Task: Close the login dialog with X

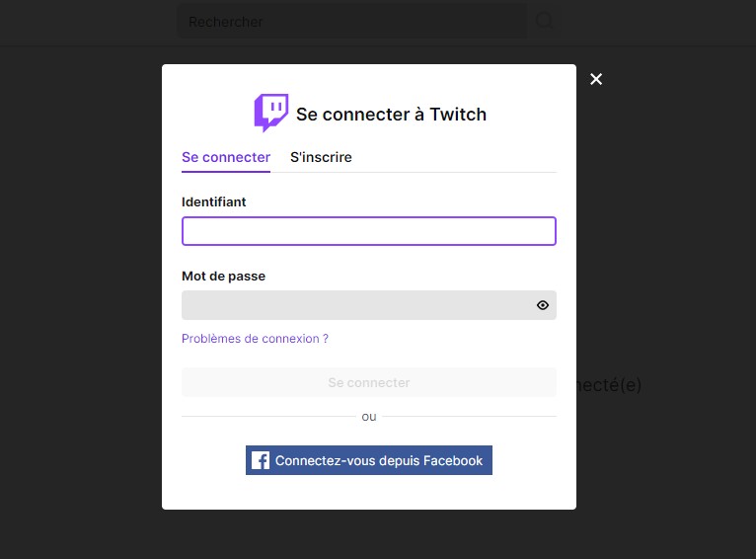Action: 596,79
